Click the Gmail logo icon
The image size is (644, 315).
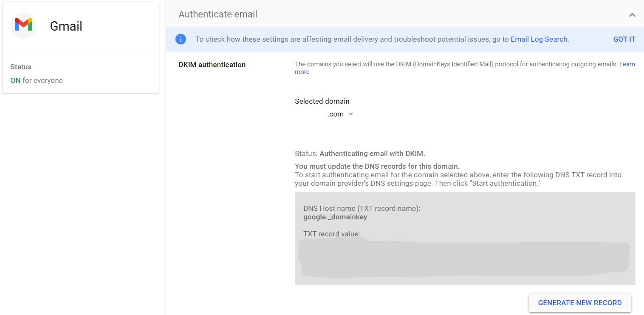tap(23, 25)
